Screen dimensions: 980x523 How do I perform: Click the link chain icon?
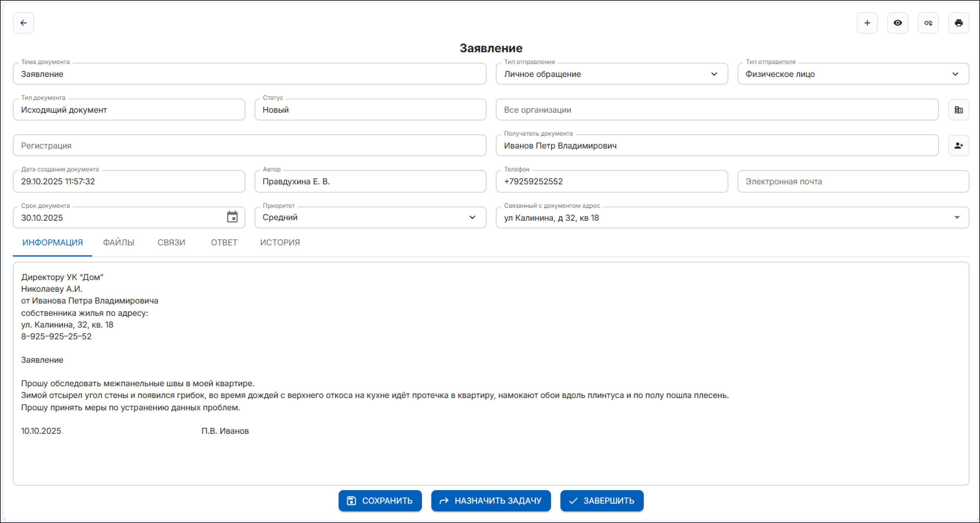[x=928, y=23]
